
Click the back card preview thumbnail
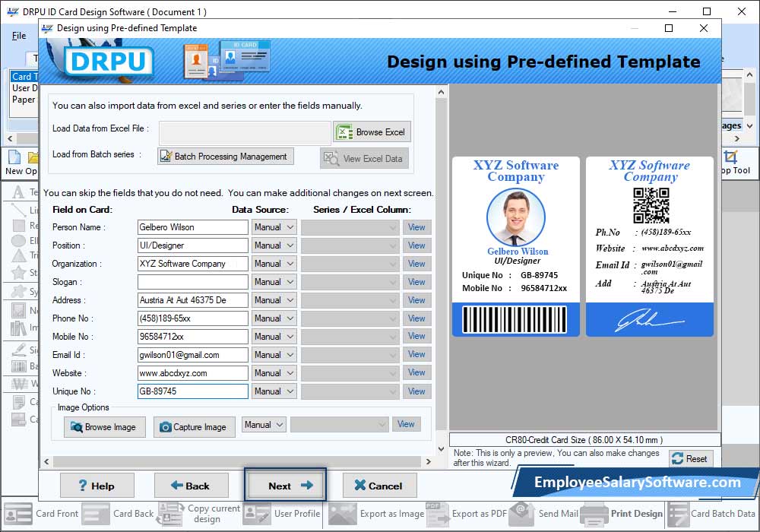pos(650,246)
